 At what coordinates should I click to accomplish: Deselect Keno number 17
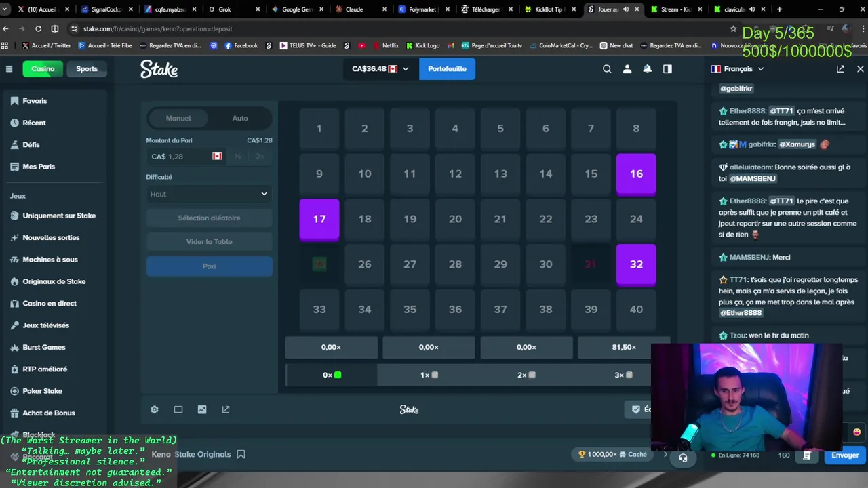point(319,219)
